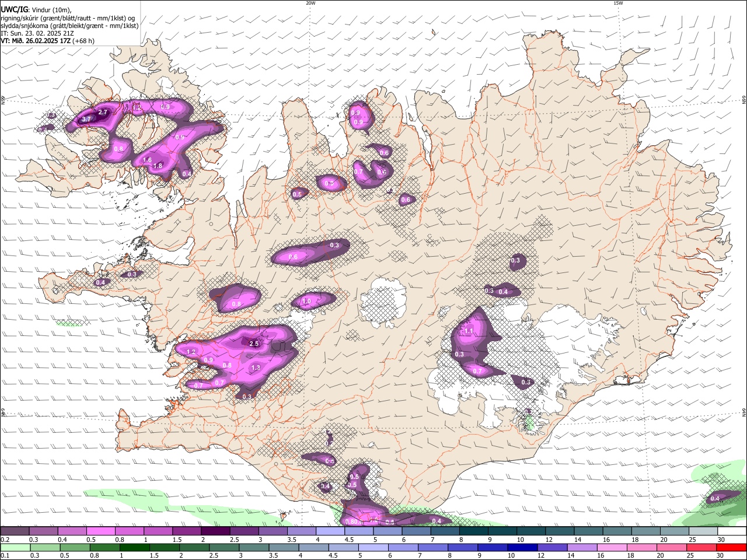Click the 1.6 precipitation value on map
747x560 pixels.
(x=147, y=160)
